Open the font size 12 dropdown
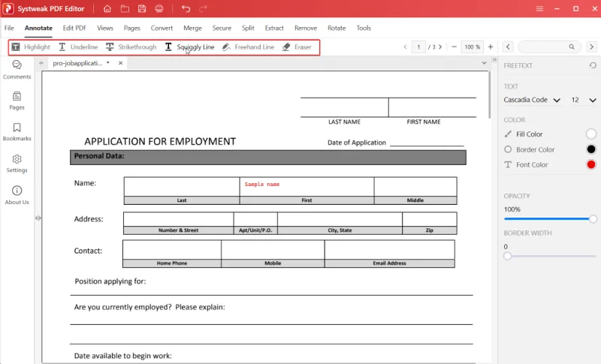 click(x=592, y=100)
